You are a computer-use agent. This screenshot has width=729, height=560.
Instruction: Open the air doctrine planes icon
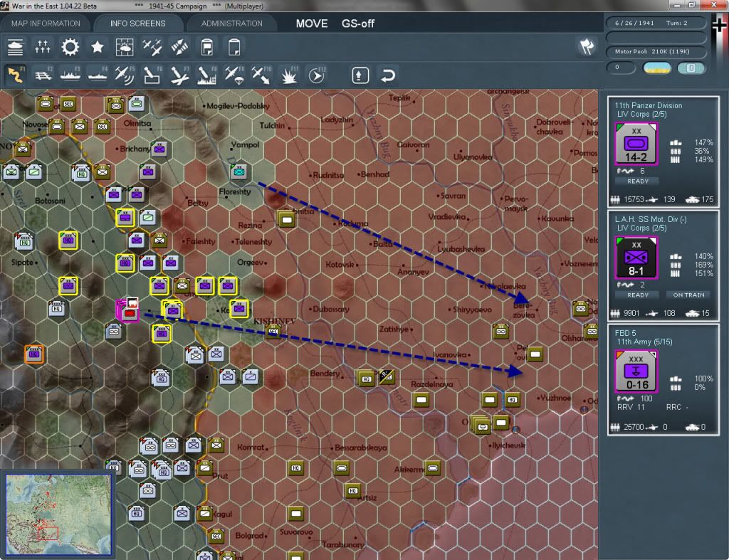tap(152, 48)
